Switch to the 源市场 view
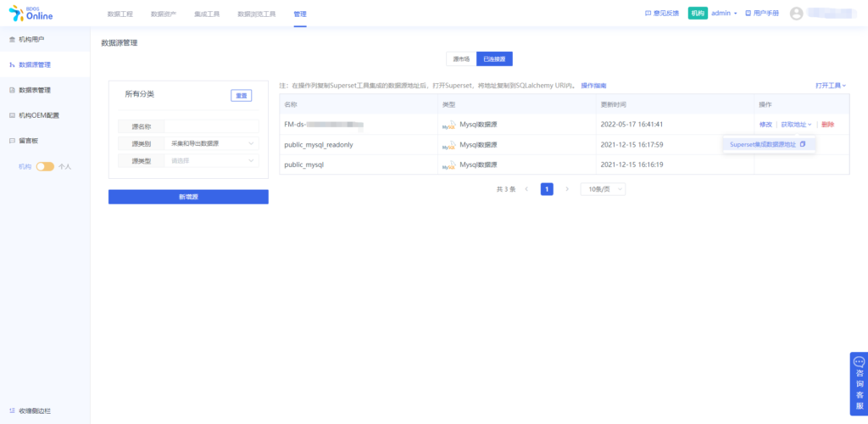The image size is (868, 424). (461, 59)
